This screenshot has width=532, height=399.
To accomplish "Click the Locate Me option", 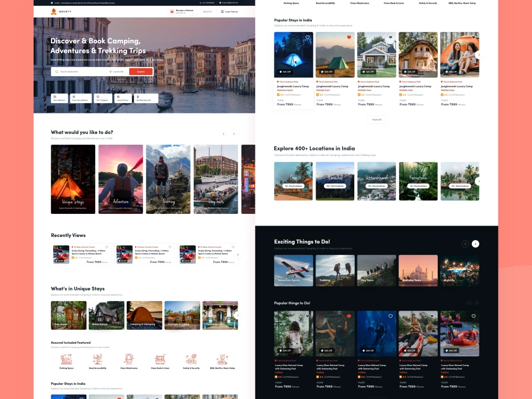I will click(117, 72).
